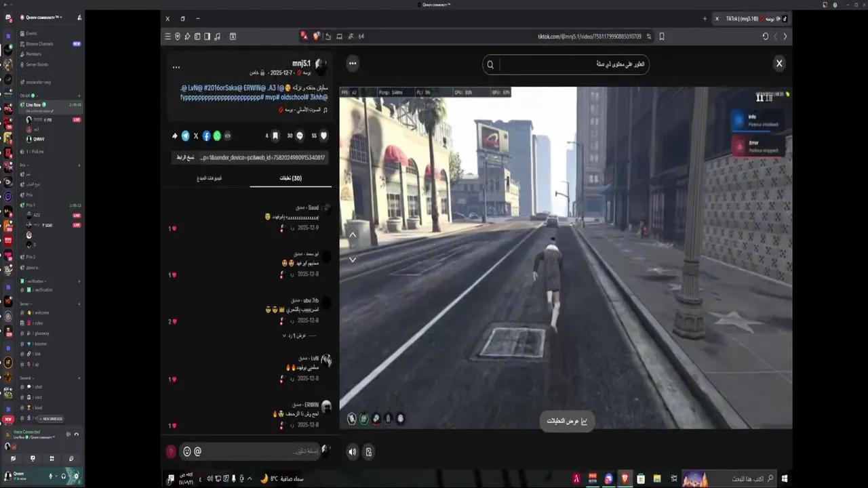Open the welcome text channel
Viewport: 868px width, 488px height.
click(50, 312)
